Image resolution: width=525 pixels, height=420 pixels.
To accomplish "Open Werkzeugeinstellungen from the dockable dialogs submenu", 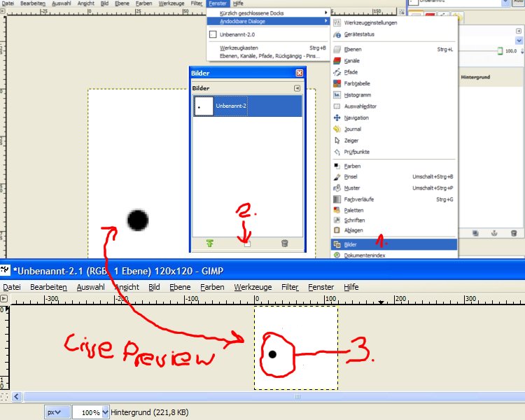I will (x=394, y=23).
